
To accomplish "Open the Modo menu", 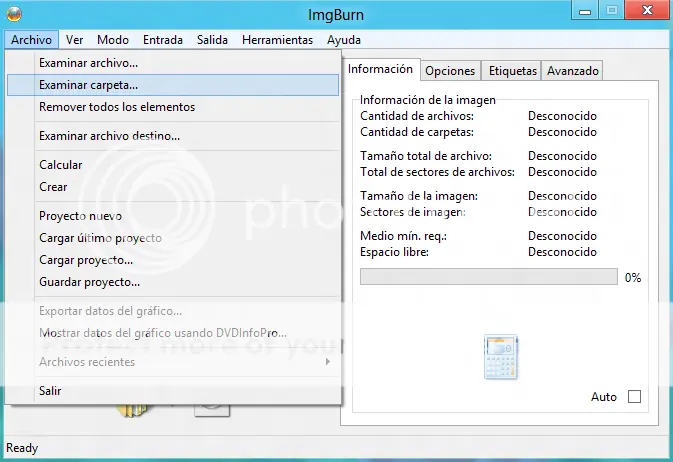I will click(x=113, y=40).
